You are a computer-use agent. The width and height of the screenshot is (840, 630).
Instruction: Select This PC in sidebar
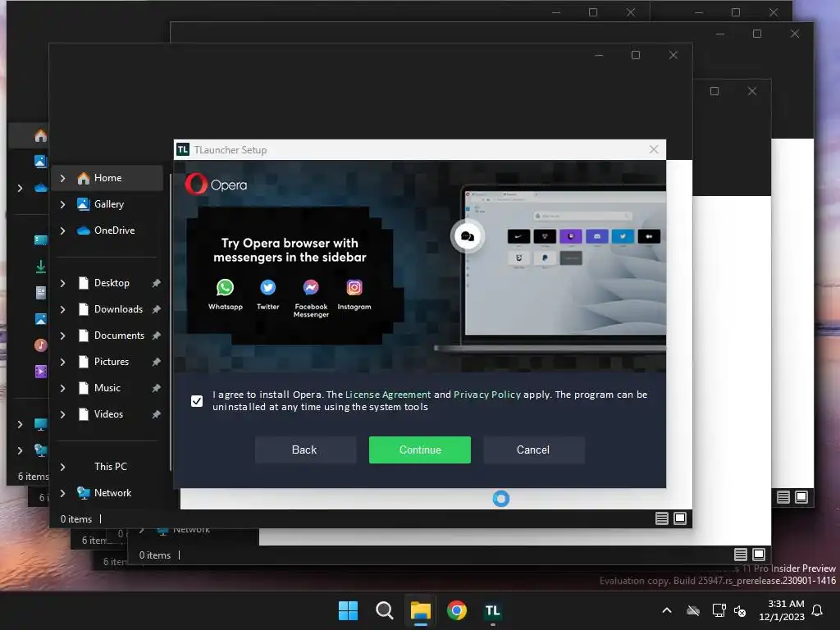point(111,467)
